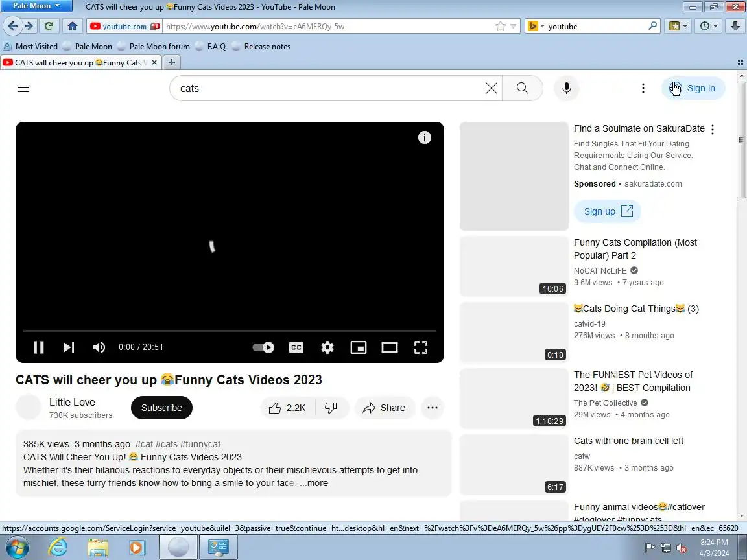Open the bookmarks menu button
This screenshot has height=560, width=747.
678,26
